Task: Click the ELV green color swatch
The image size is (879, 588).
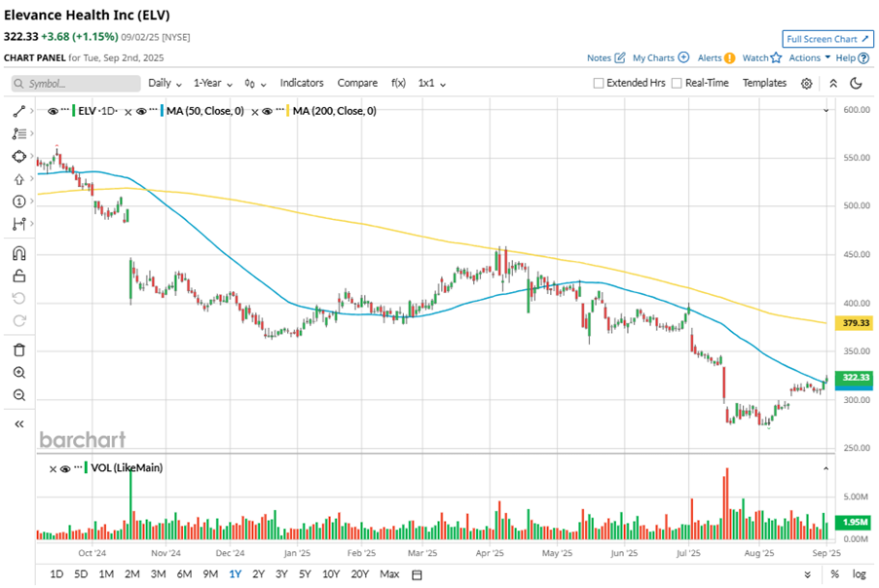Action: (73, 111)
